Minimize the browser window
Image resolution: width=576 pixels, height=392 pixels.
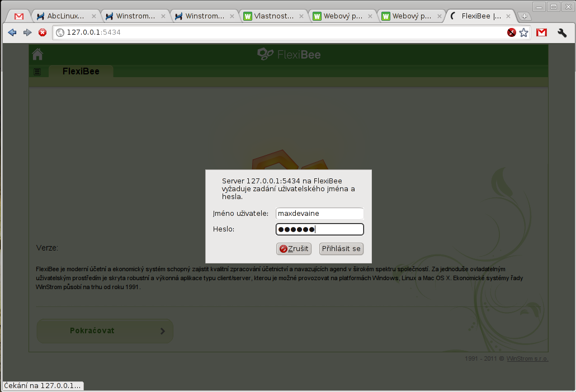[x=539, y=7]
